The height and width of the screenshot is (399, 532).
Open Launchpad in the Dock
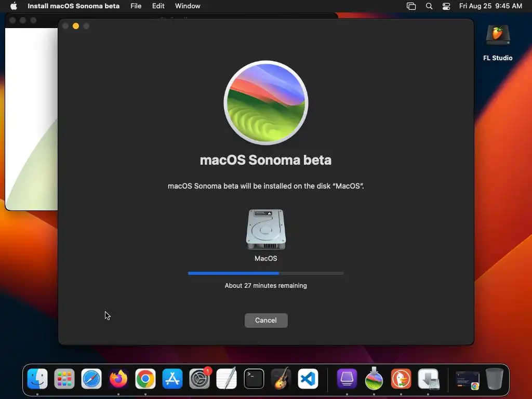[64, 378]
